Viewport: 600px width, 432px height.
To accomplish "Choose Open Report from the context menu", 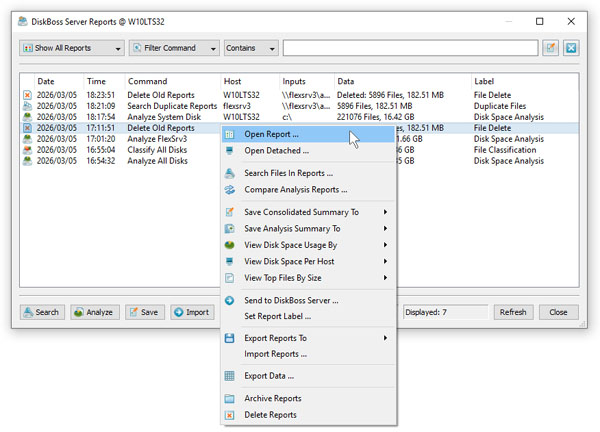I will point(308,134).
